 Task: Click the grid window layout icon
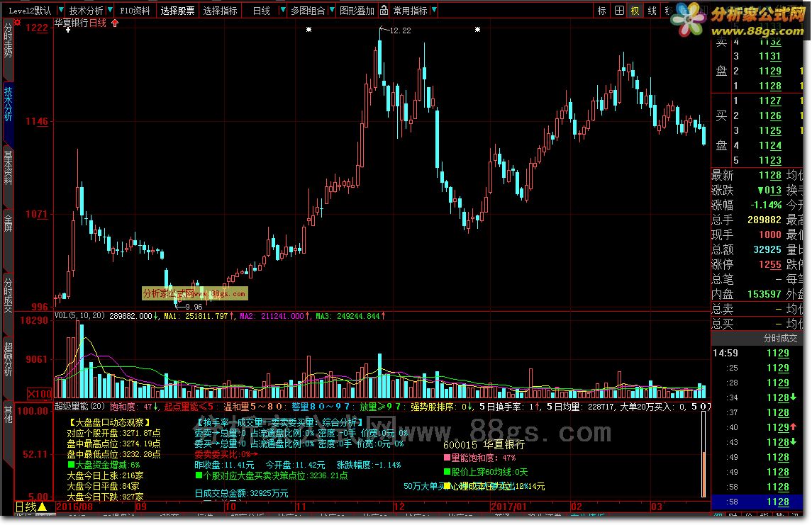coord(619,11)
